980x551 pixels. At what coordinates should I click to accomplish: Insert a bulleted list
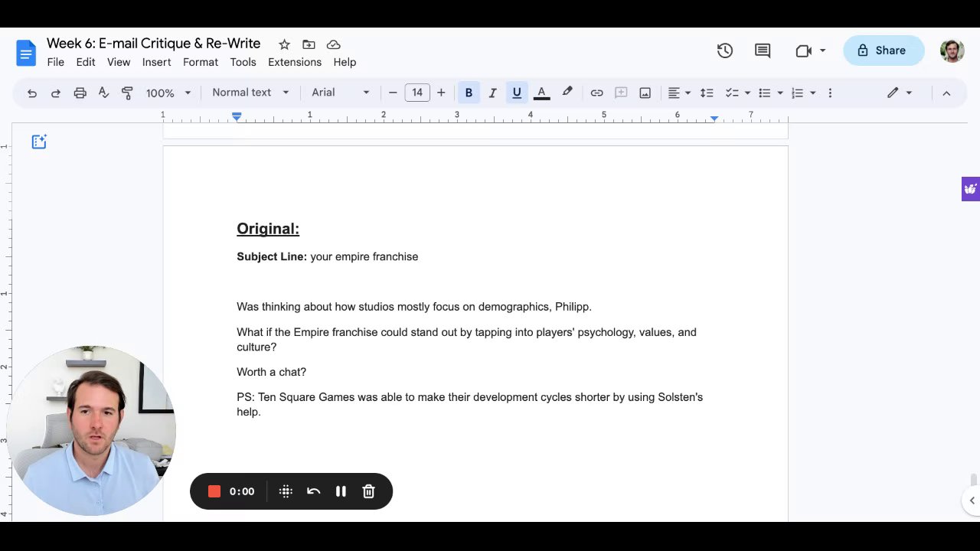[764, 93]
